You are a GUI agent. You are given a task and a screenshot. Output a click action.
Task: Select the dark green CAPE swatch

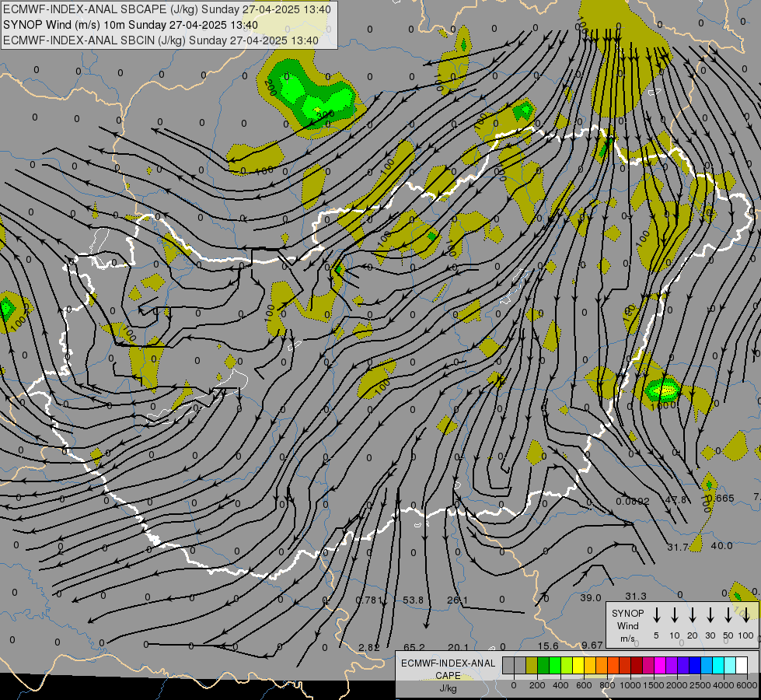pos(543,665)
